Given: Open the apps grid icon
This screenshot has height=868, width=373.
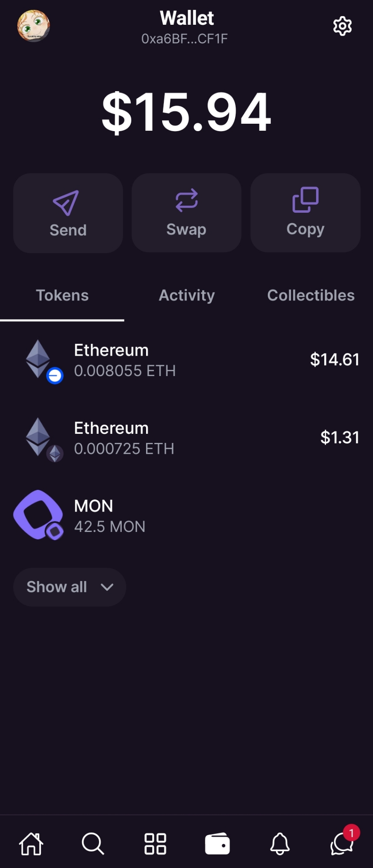Looking at the screenshot, I should tap(155, 844).
